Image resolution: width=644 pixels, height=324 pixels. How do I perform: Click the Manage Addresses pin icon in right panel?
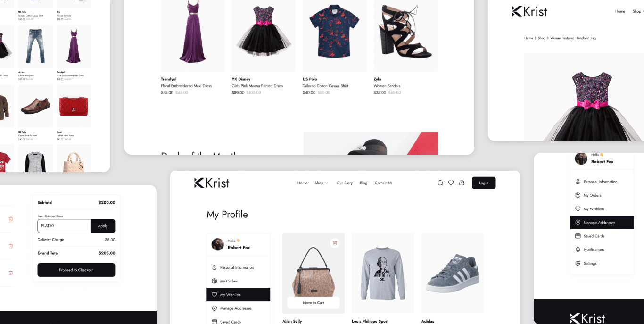pyautogui.click(x=578, y=222)
